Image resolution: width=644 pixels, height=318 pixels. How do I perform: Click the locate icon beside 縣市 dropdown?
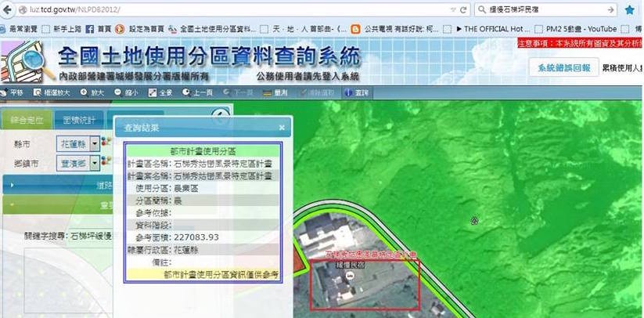[x=106, y=142]
